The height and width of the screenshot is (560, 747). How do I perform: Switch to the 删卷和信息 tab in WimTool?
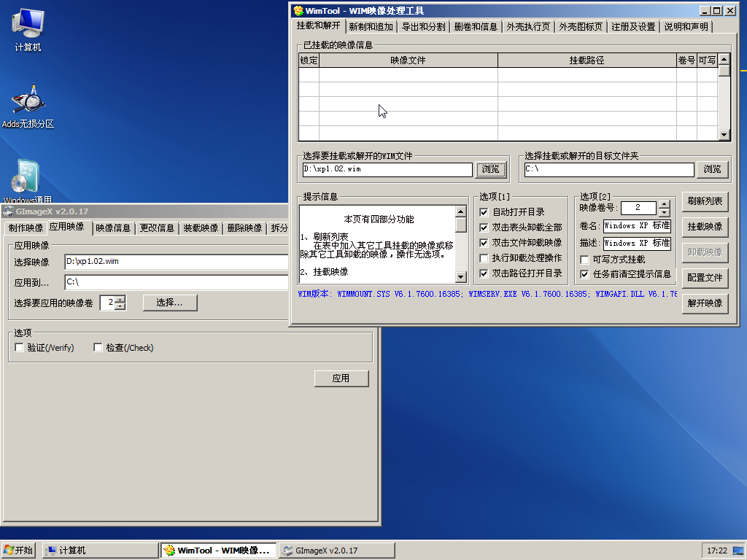point(476,27)
